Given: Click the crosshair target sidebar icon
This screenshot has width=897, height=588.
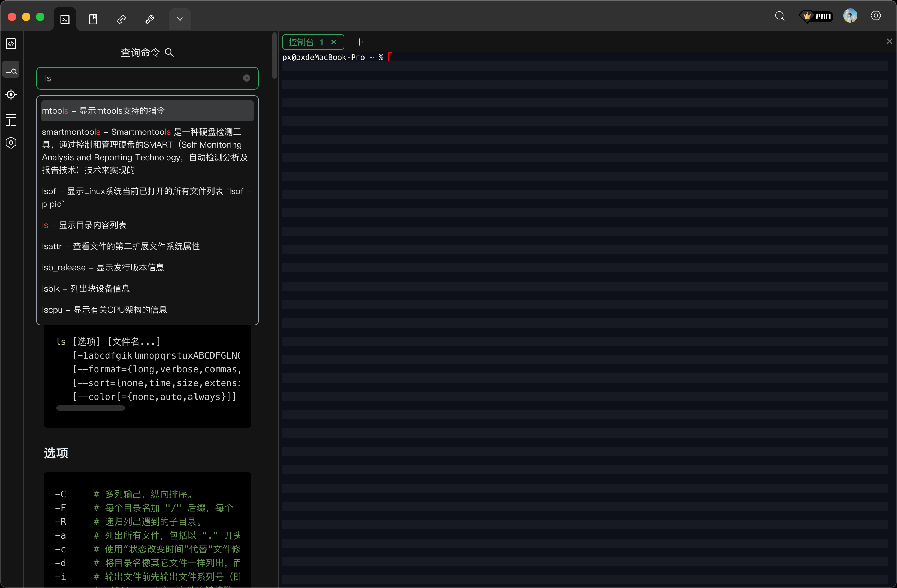Looking at the screenshot, I should (x=11, y=95).
